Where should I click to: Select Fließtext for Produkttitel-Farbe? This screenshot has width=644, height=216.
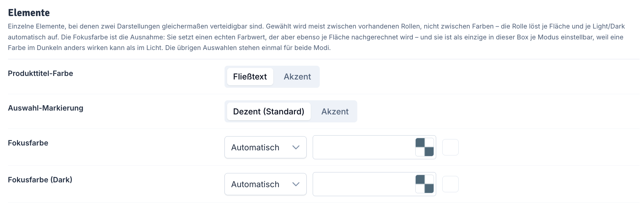pyautogui.click(x=250, y=77)
